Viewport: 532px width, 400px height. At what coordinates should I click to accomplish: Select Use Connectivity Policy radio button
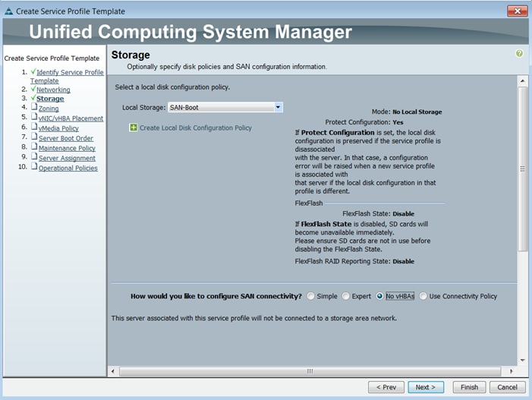tap(423, 296)
